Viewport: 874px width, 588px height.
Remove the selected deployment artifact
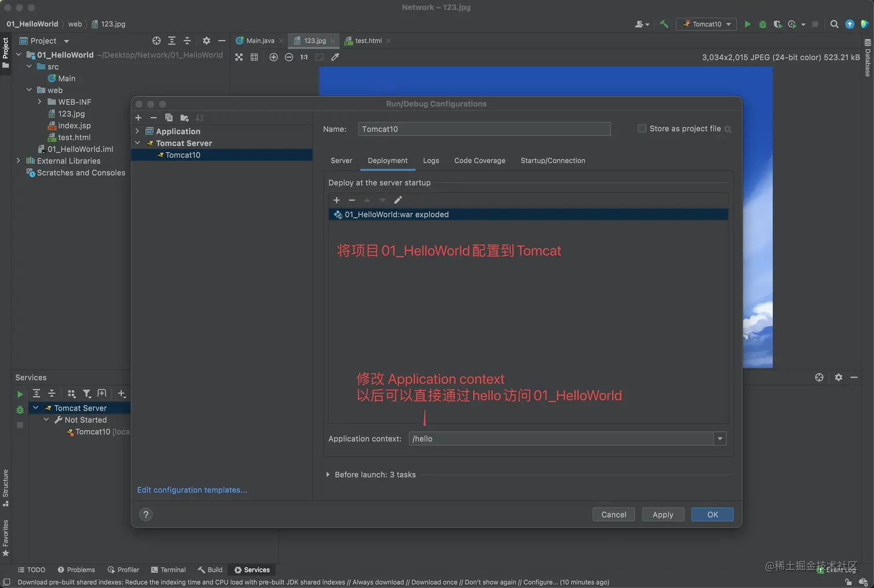point(351,200)
